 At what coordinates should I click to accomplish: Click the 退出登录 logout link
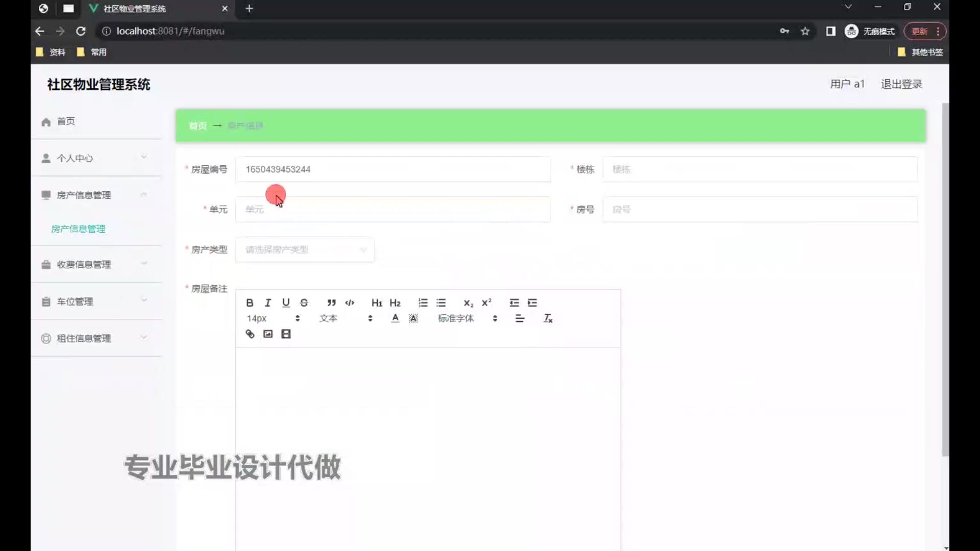[x=901, y=84]
